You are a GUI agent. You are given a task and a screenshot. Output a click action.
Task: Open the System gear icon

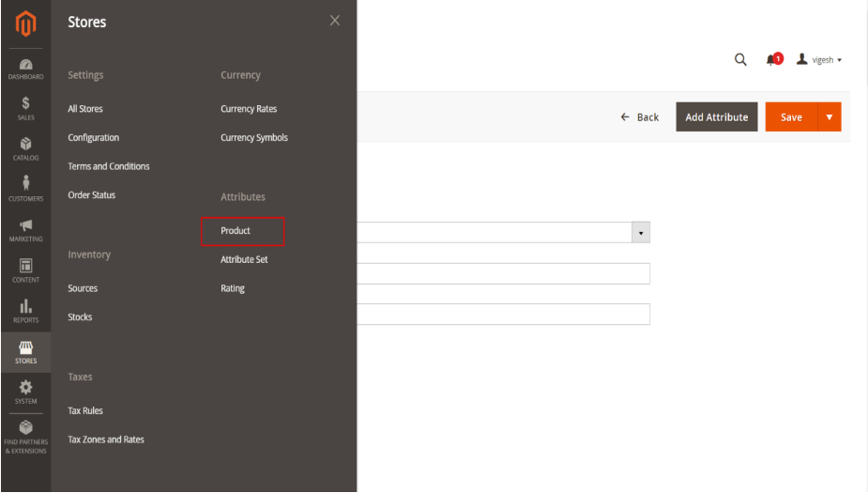click(25, 391)
